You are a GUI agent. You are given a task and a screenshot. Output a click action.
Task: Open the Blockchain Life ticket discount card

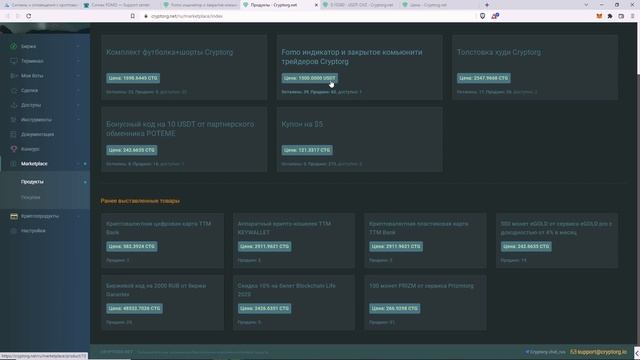(x=293, y=302)
